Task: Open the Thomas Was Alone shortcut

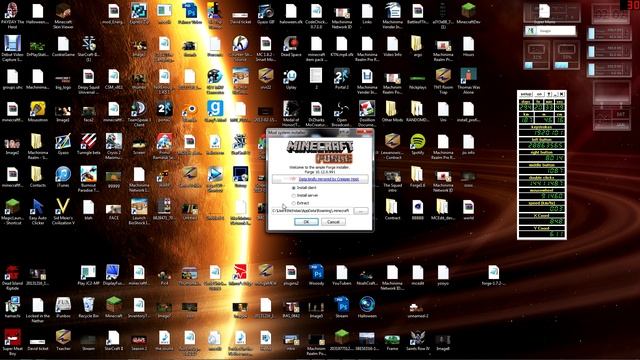Action: 468,81
